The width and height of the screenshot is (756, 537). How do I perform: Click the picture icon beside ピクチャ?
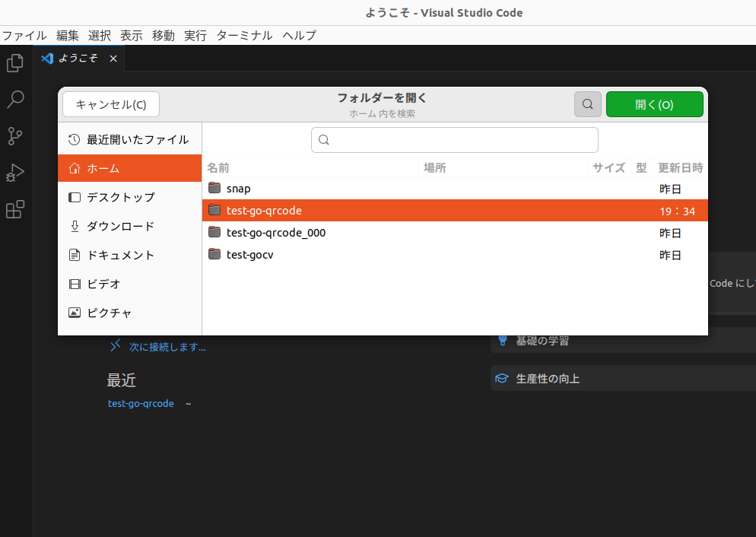(75, 313)
